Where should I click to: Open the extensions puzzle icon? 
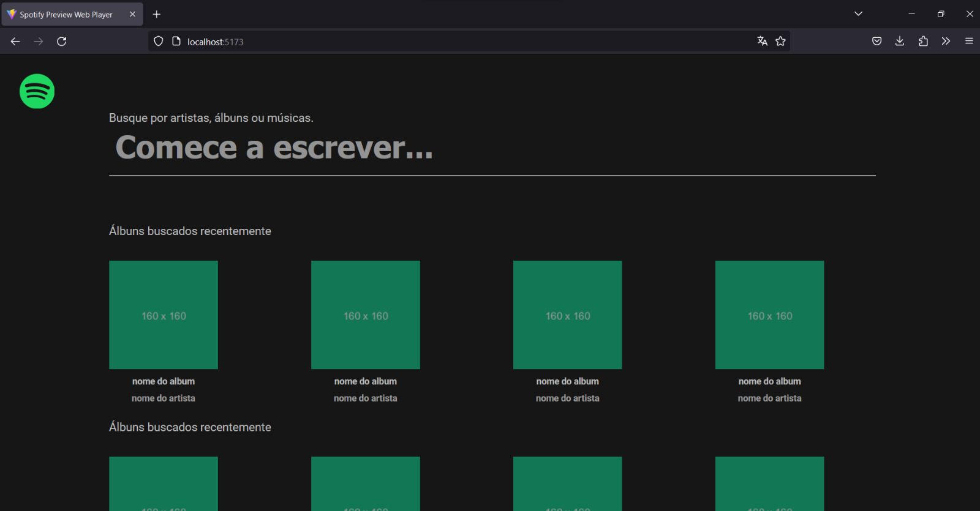tap(923, 41)
